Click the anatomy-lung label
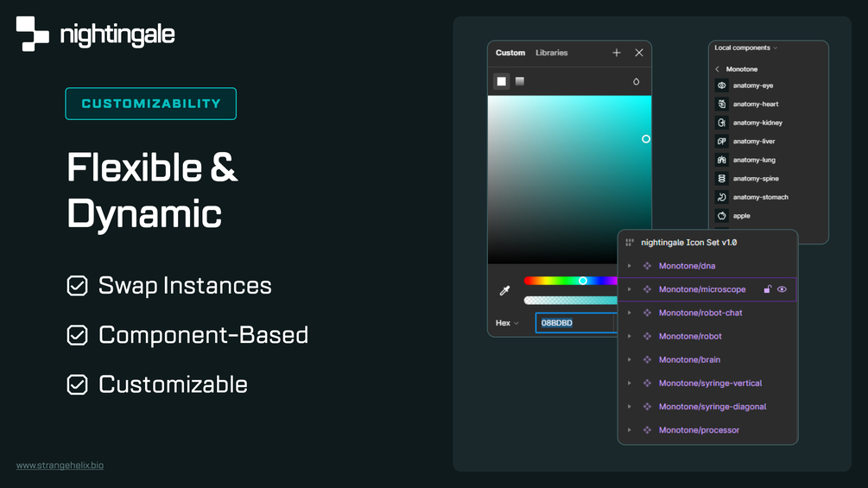The height and width of the screenshot is (488, 868). [x=754, y=160]
